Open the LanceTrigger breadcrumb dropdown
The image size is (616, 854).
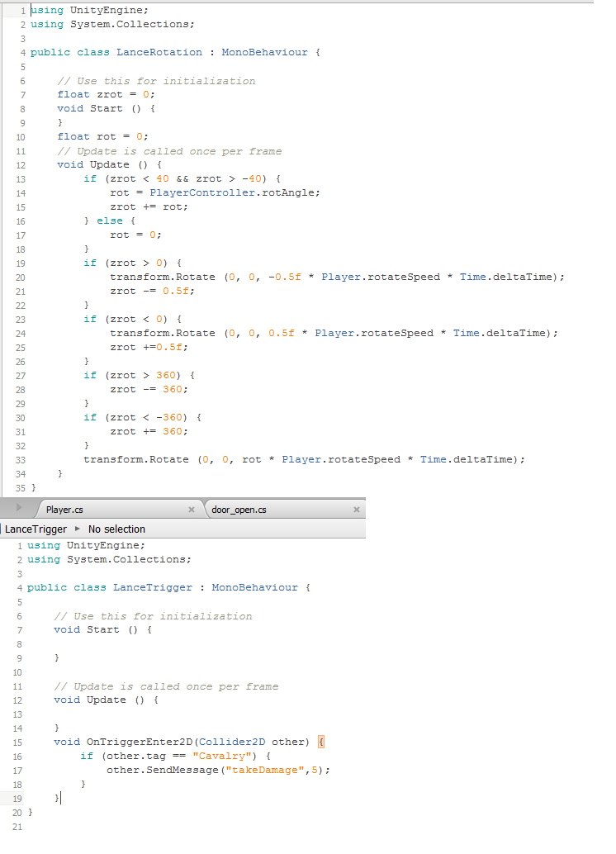[x=36, y=529]
